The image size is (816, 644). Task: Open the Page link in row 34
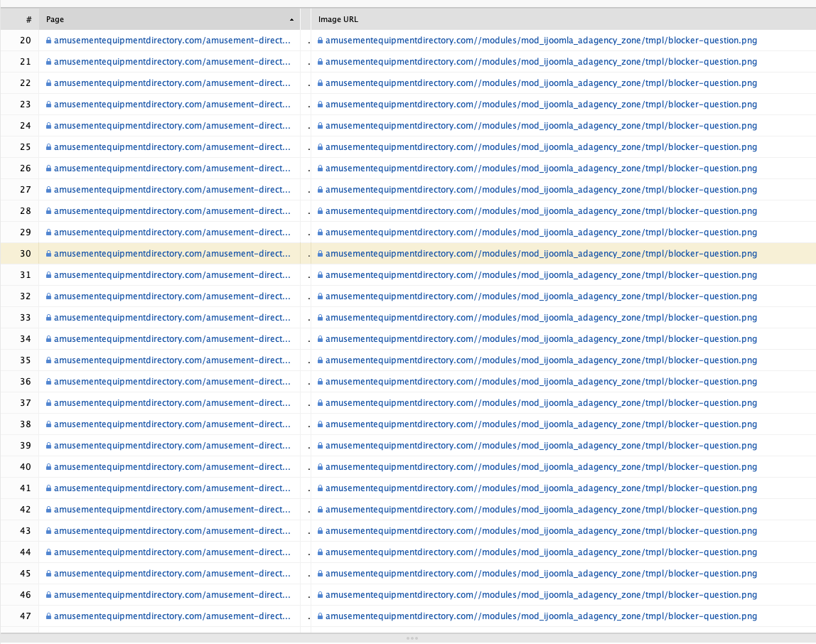pos(172,339)
